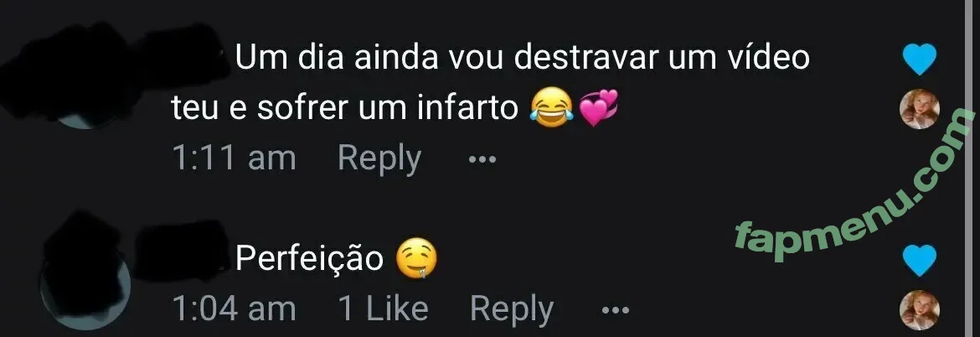Click the fapmenu.com watermark
Screen dimensions: 980x337
click(x=855, y=186)
